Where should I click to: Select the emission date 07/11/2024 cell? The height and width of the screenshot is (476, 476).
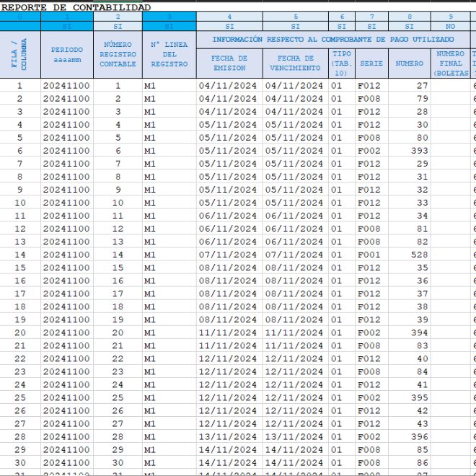tap(229, 255)
